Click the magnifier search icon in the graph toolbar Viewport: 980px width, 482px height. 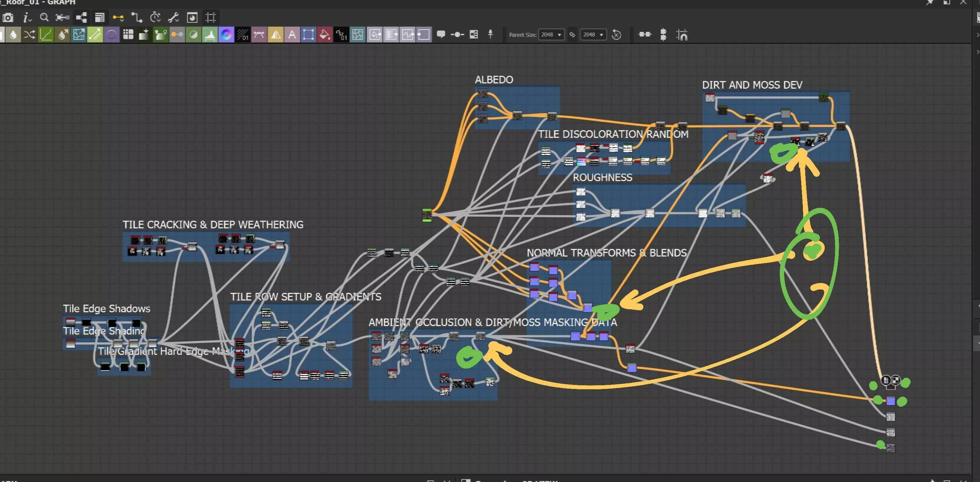[44, 17]
